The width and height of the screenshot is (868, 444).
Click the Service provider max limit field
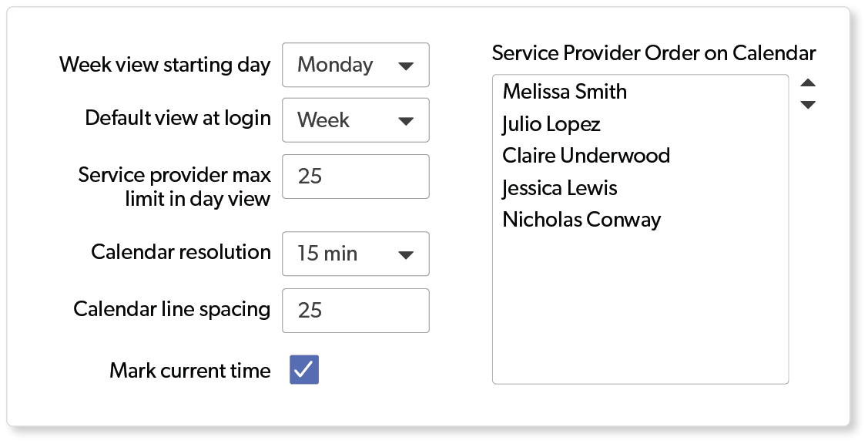coord(355,177)
